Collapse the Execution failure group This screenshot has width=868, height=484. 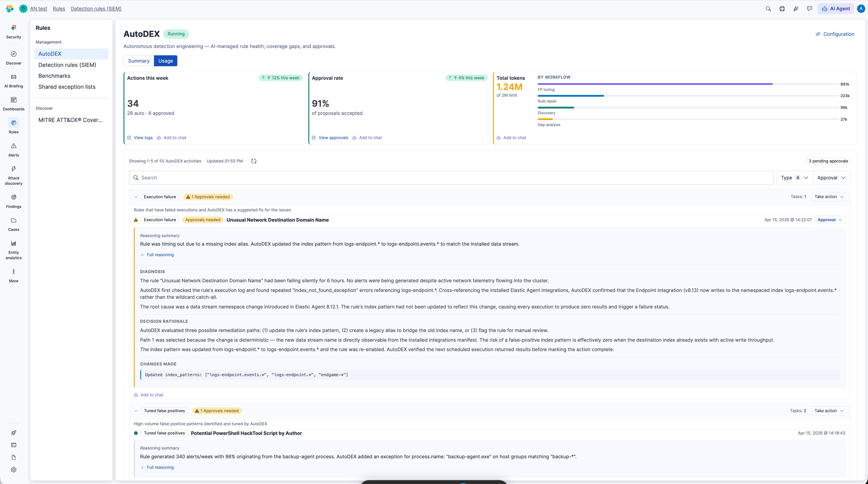pyautogui.click(x=136, y=197)
